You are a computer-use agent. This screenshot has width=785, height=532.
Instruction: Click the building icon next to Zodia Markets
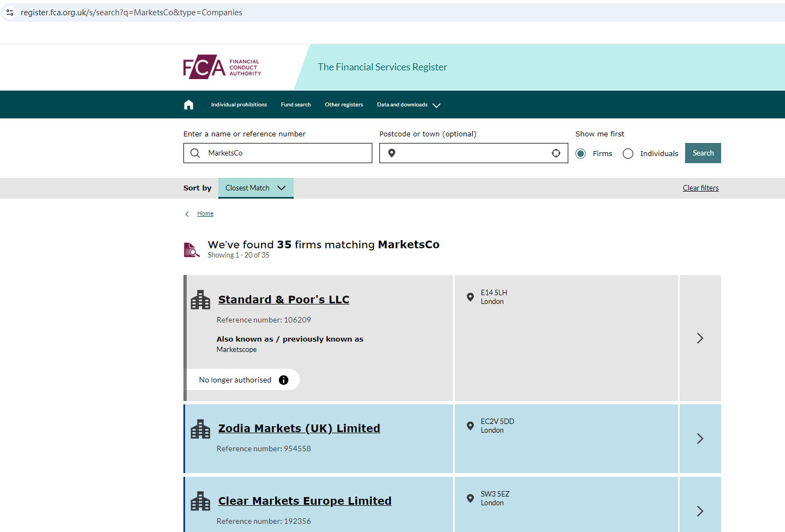(200, 429)
